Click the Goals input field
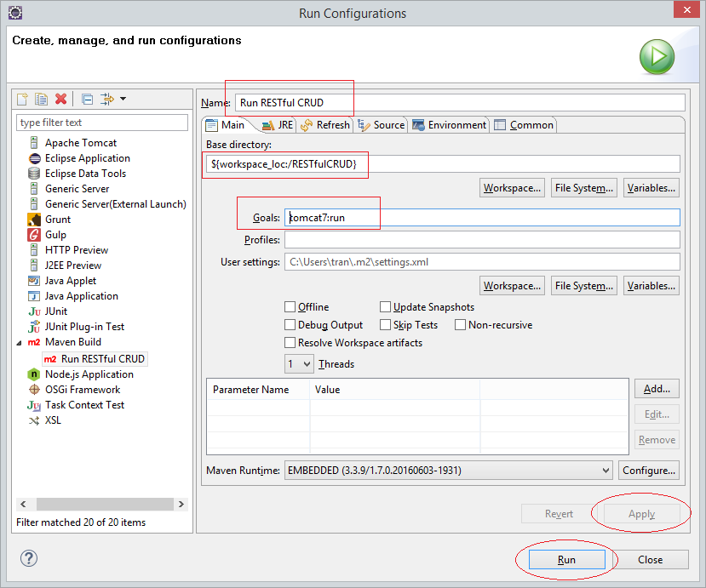Viewport: 706px width, 588px height. (x=482, y=218)
